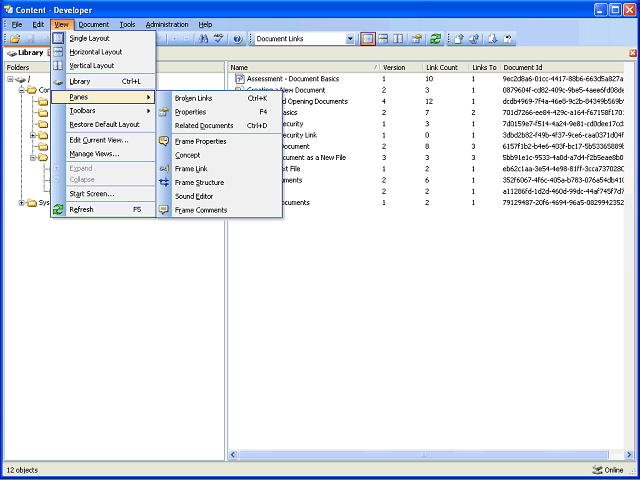This screenshot has height=480, width=640.
Task: Sort by the Name column header
Action: [x=304, y=68]
